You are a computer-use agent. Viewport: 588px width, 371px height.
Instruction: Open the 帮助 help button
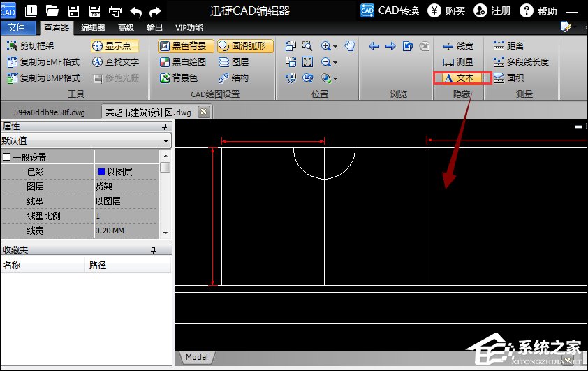tap(538, 10)
